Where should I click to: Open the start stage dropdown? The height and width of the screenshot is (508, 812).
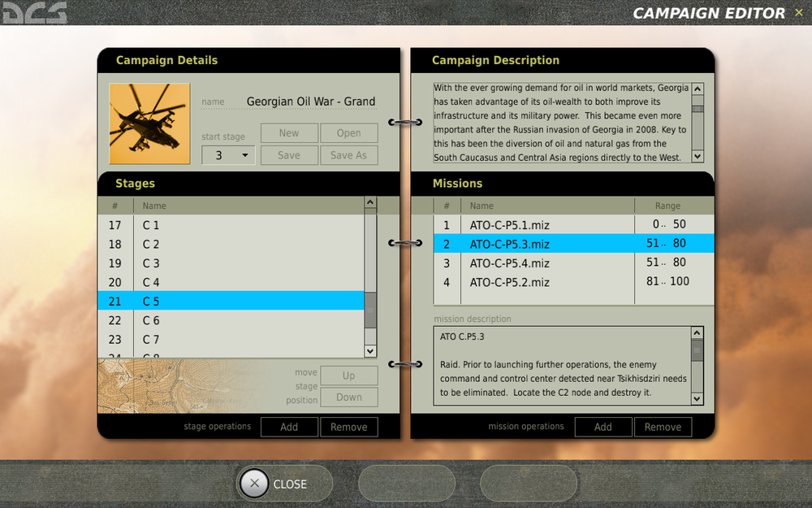point(228,155)
